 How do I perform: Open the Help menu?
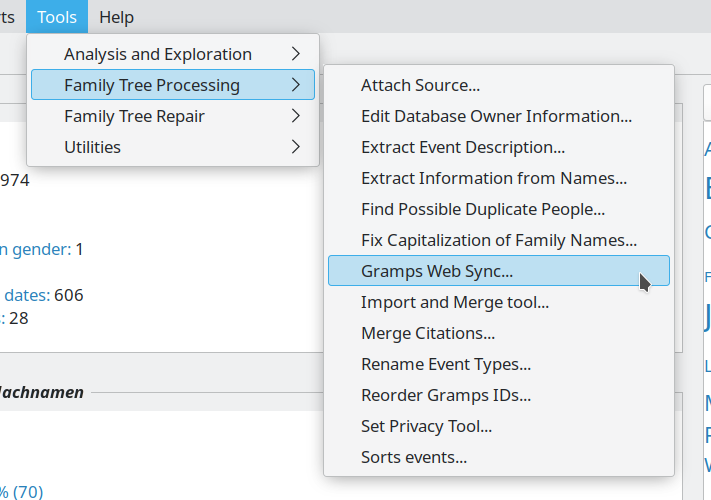(116, 17)
